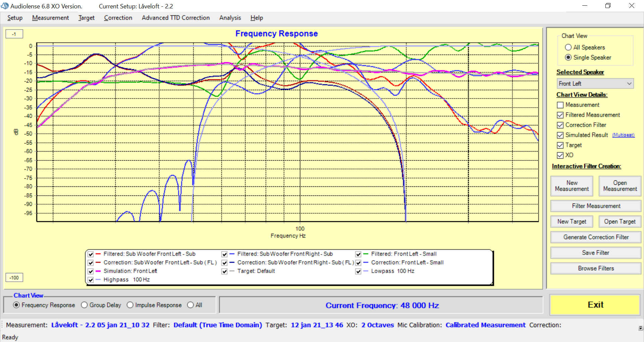644x342 pixels.
Task: Toggle legend Correction: Sub Woofer Front Right checkbox
Action: pyautogui.click(x=224, y=263)
